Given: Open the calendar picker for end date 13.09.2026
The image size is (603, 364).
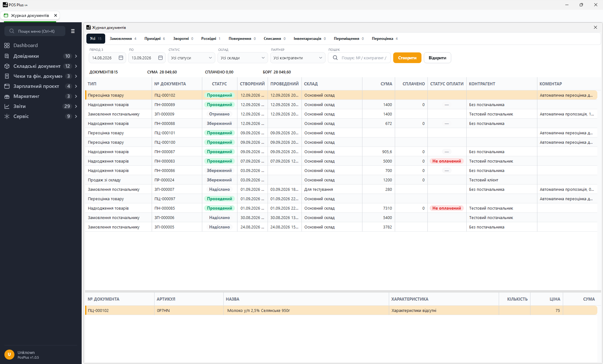Looking at the screenshot, I should click(160, 58).
